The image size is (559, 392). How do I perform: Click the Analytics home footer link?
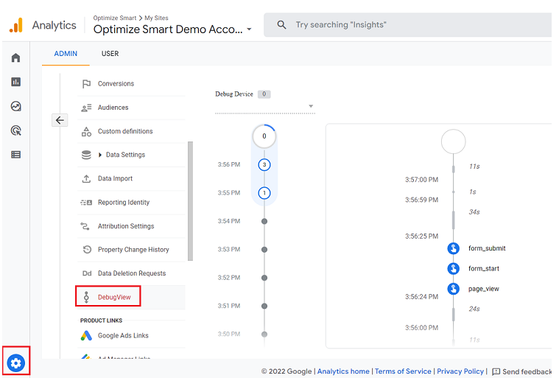click(343, 371)
